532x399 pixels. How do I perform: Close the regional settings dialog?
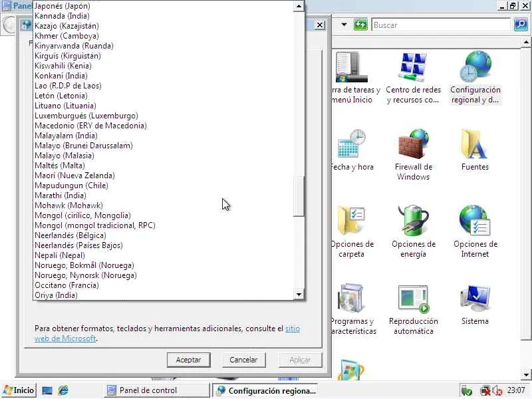320,25
